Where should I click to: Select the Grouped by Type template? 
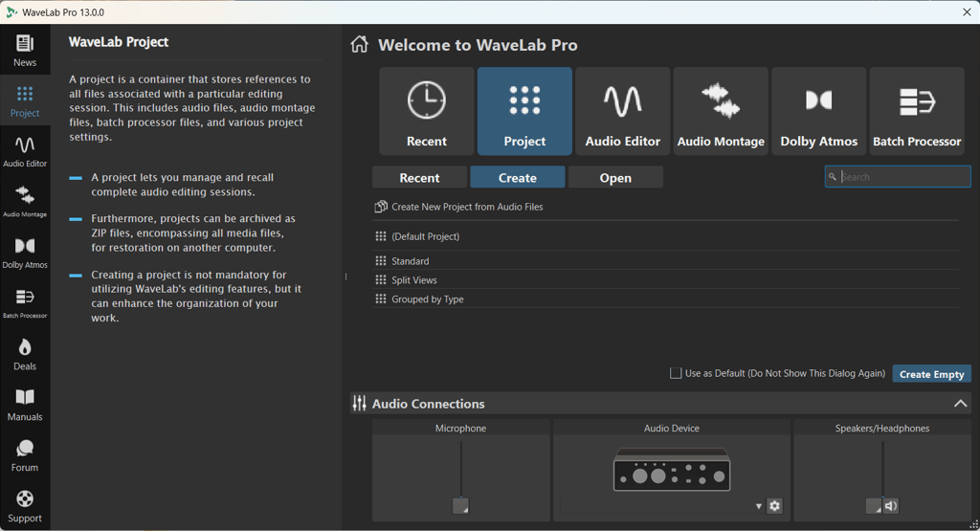(x=666, y=299)
